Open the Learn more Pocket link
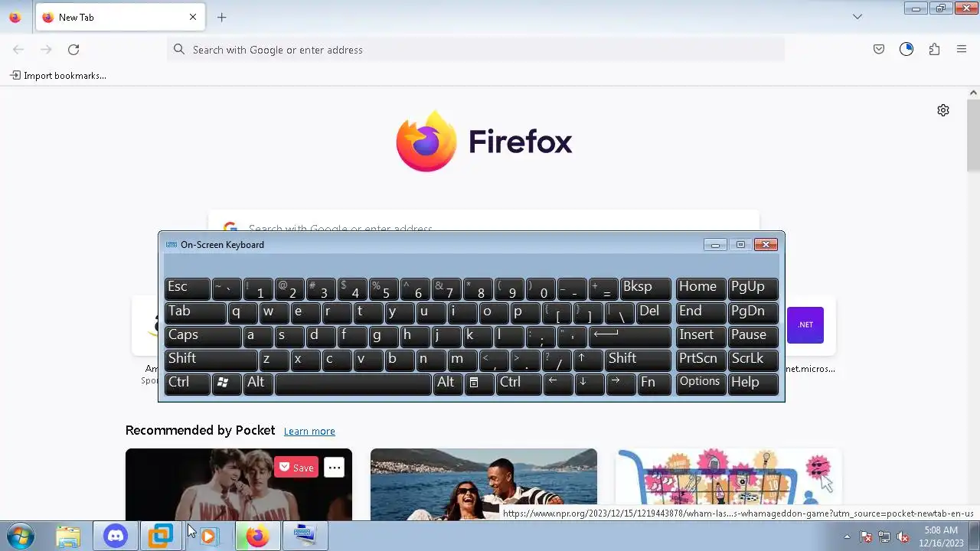The height and width of the screenshot is (551, 980). (309, 432)
